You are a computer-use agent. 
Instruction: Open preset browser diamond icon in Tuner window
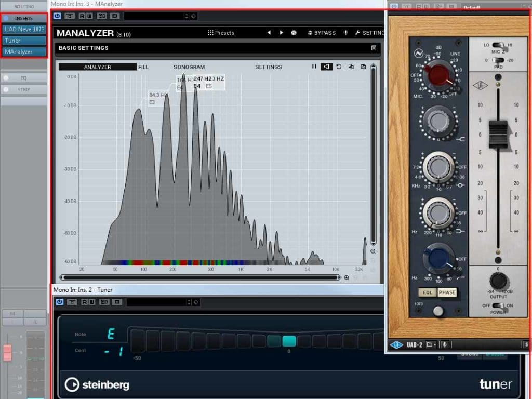tap(196, 302)
